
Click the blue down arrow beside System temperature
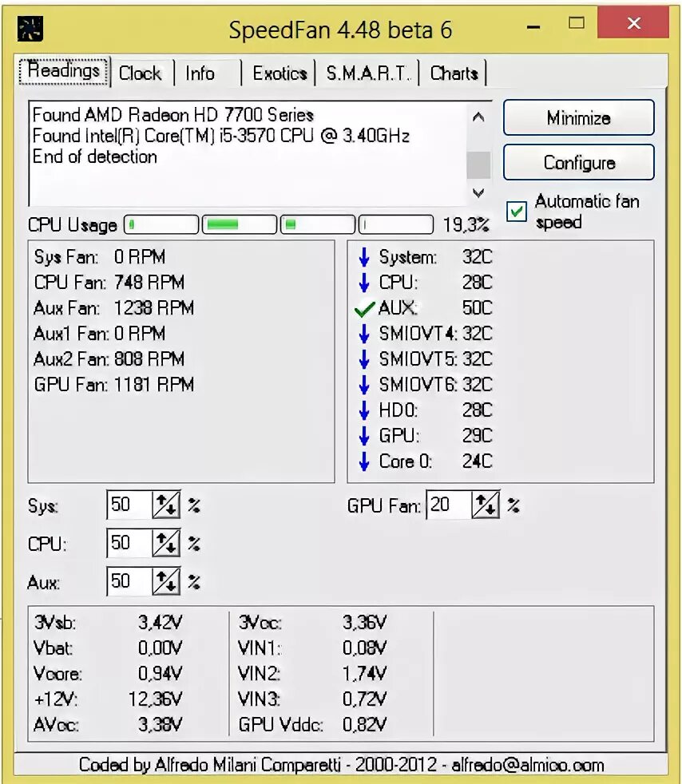point(364,256)
